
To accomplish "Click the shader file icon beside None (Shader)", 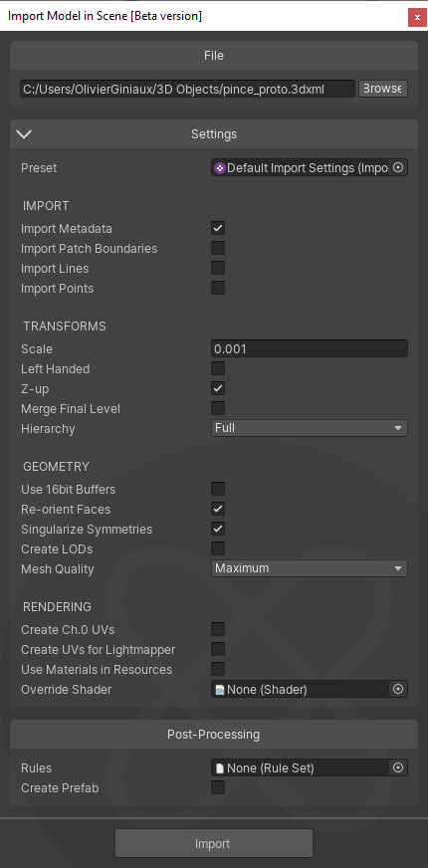I will pos(220,690).
